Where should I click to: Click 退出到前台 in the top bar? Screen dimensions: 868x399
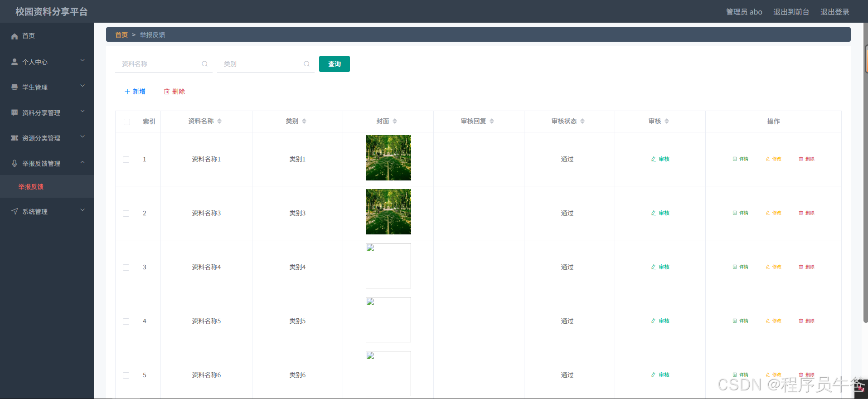[x=791, y=12]
